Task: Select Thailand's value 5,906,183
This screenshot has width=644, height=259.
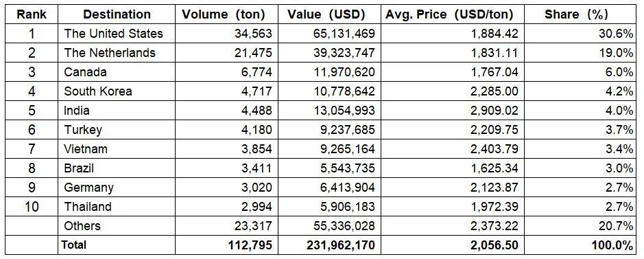Action: click(348, 207)
